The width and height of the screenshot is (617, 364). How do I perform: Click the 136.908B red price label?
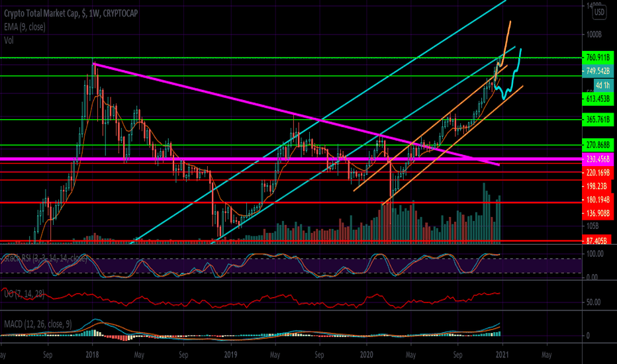coord(598,213)
